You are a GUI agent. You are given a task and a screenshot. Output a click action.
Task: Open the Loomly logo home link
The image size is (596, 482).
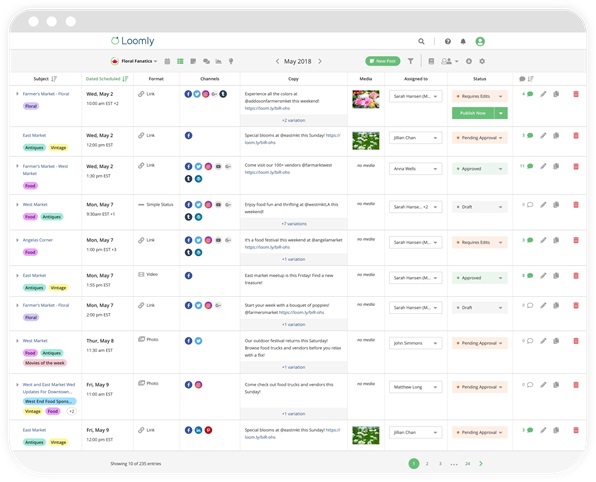(133, 41)
